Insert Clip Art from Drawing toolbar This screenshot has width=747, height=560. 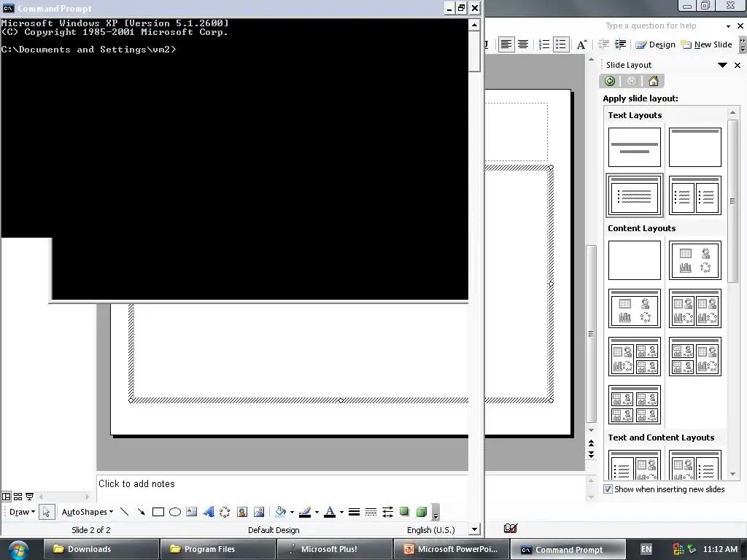point(242,512)
